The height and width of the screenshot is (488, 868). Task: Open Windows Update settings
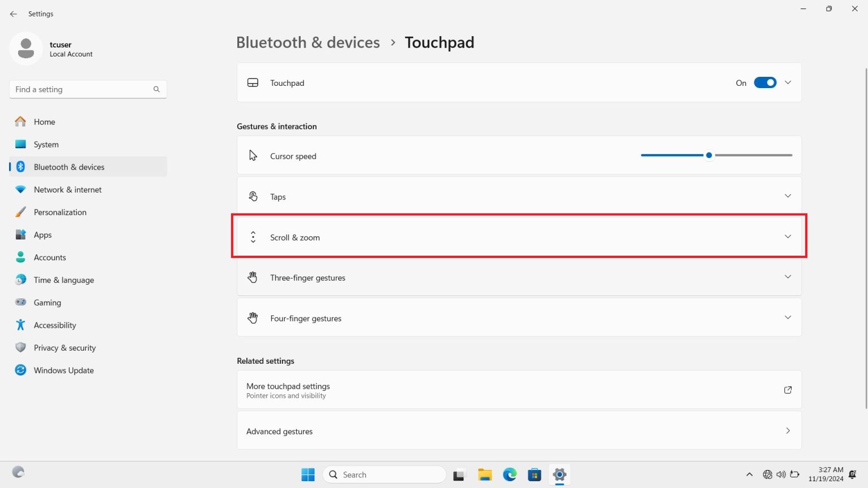click(x=63, y=370)
